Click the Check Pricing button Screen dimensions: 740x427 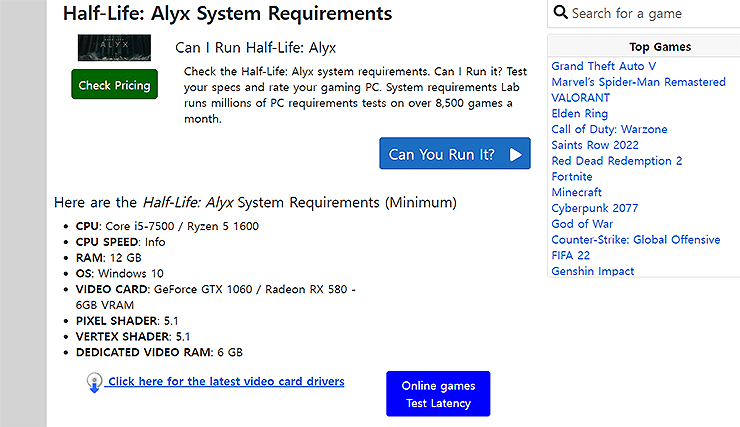coord(114,84)
